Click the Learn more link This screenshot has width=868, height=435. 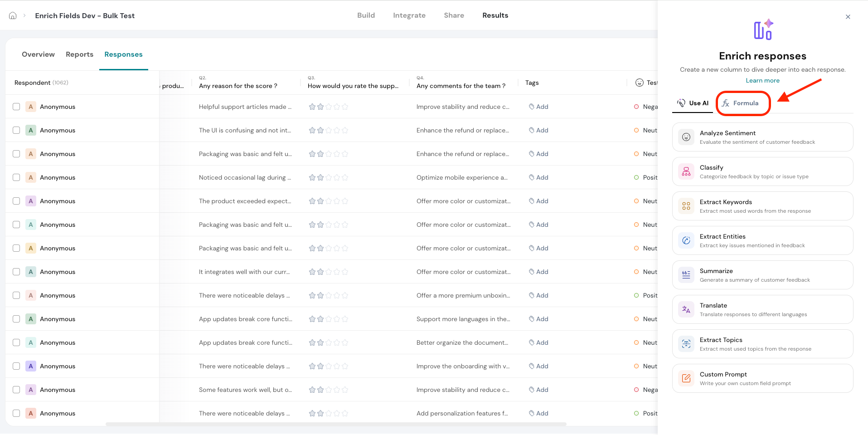tap(762, 80)
